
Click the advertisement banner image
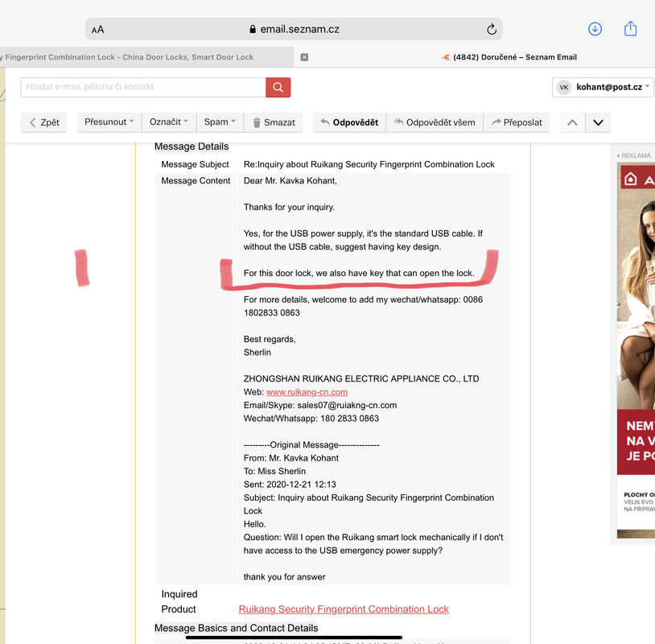point(636,350)
